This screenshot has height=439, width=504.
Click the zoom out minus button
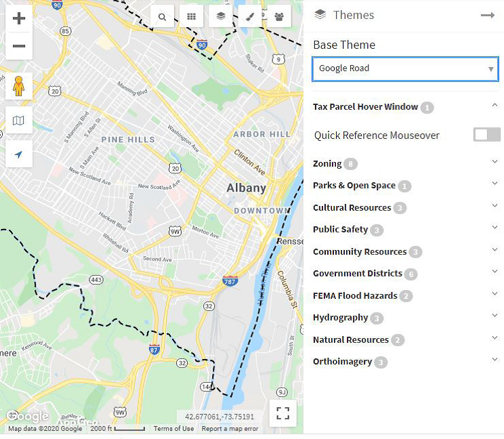point(19,46)
